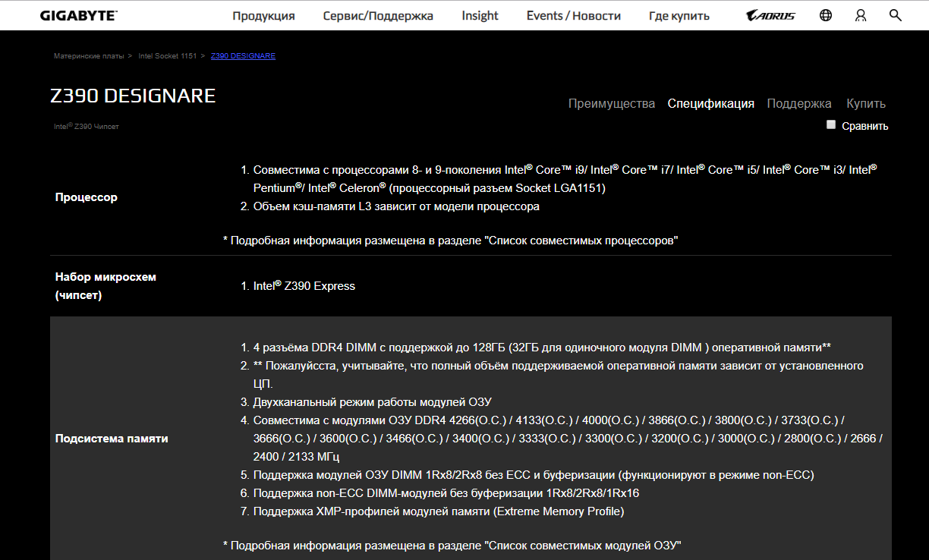Screen dimensions: 929x560
Task: Click the Набор микросхем (чипсет) heading
Action: click(x=105, y=286)
